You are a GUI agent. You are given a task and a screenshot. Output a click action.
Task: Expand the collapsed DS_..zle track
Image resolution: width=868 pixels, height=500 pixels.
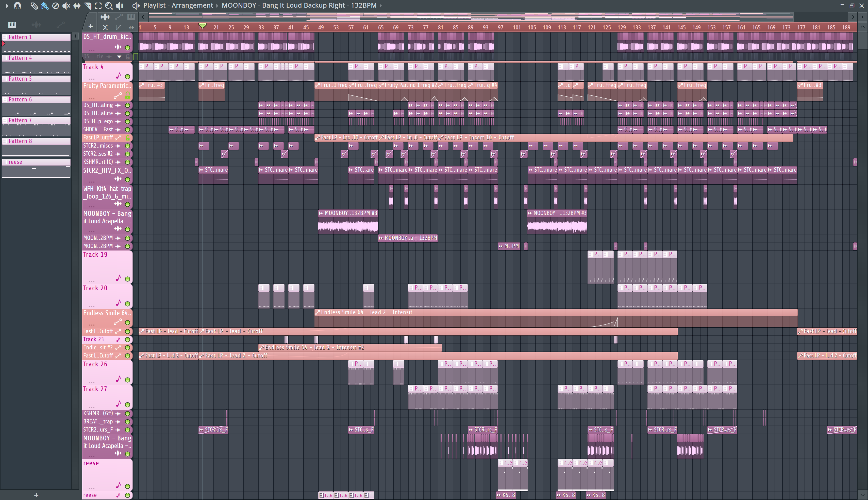119,57
